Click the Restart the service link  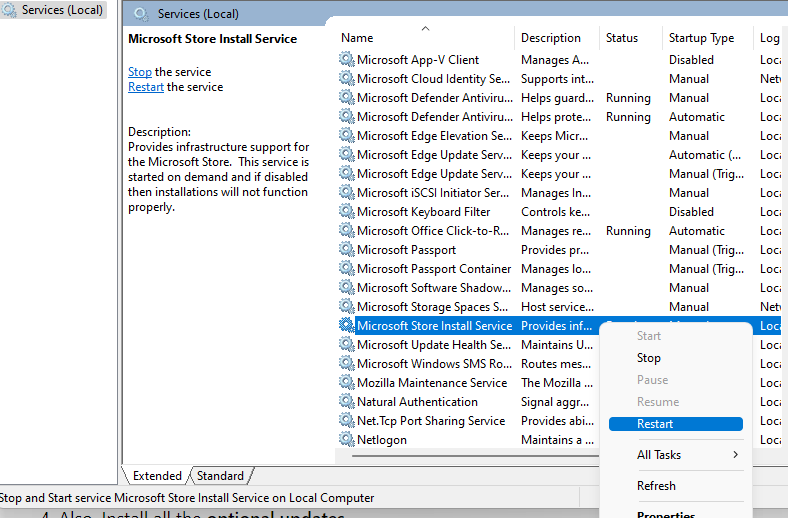pos(146,87)
